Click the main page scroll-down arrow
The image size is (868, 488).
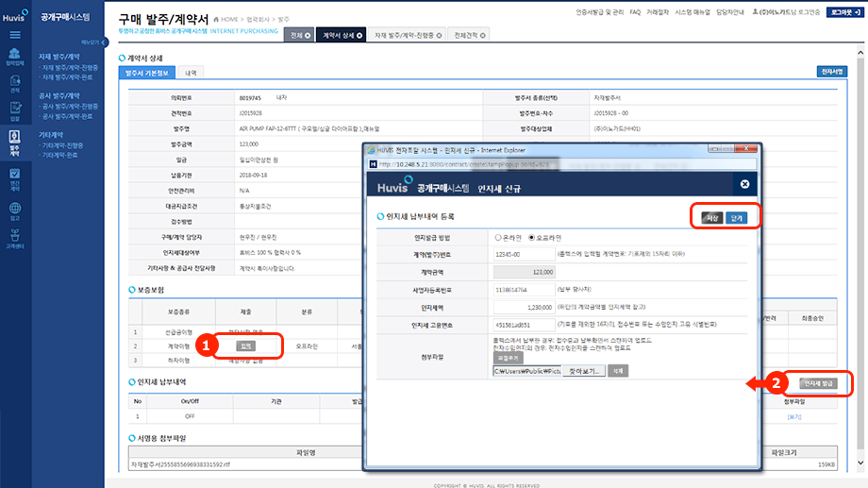click(860, 463)
